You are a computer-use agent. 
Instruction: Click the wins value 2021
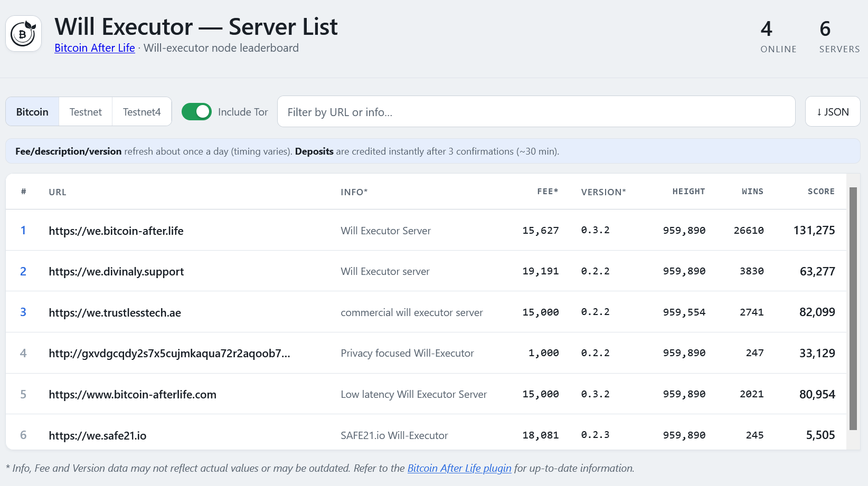(x=751, y=394)
